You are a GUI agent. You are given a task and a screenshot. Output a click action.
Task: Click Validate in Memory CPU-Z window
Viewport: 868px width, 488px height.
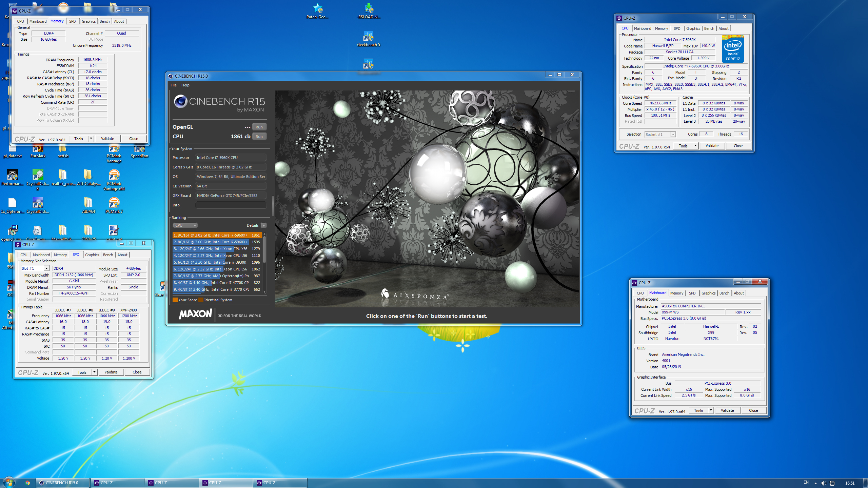point(107,139)
